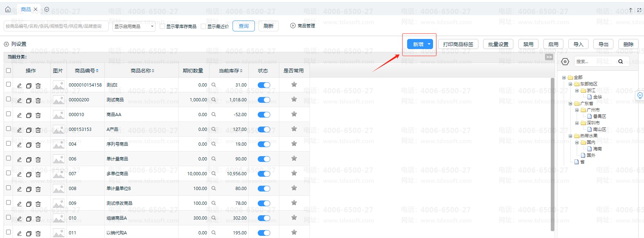The width and height of the screenshot is (644, 238).
Task: Open the 显示启用商品 filter dropdown
Action: coord(134,26)
